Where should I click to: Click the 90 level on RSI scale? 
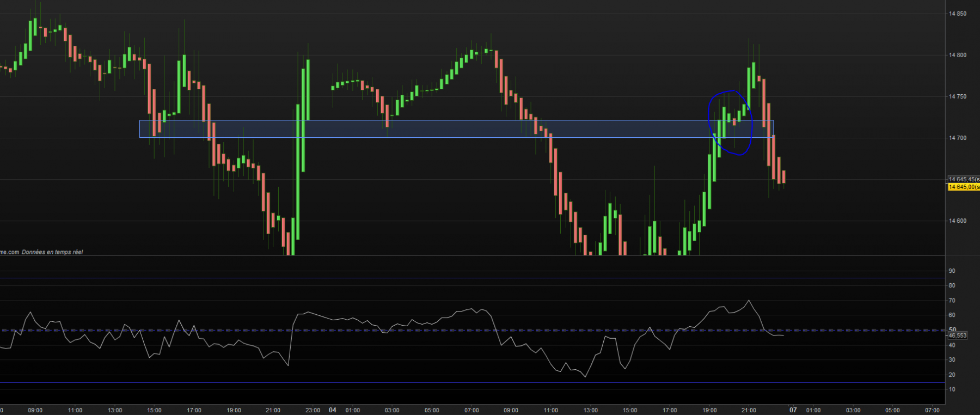click(x=952, y=271)
